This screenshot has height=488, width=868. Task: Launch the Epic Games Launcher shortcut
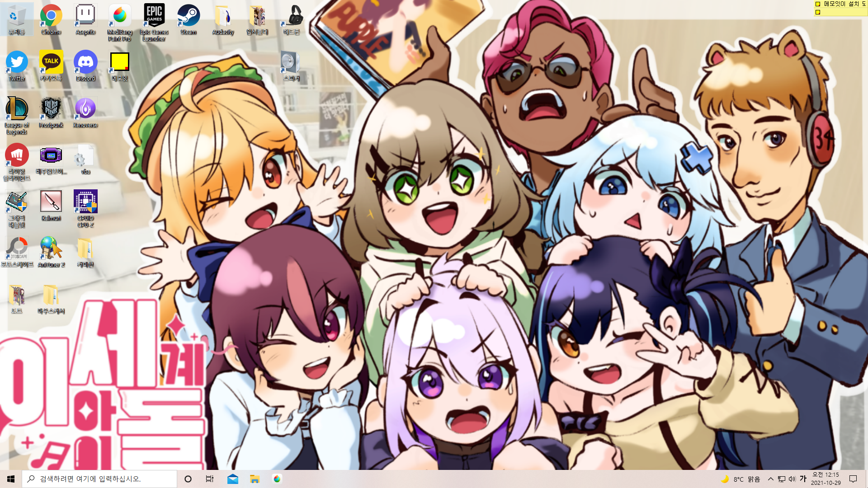pos(154,23)
